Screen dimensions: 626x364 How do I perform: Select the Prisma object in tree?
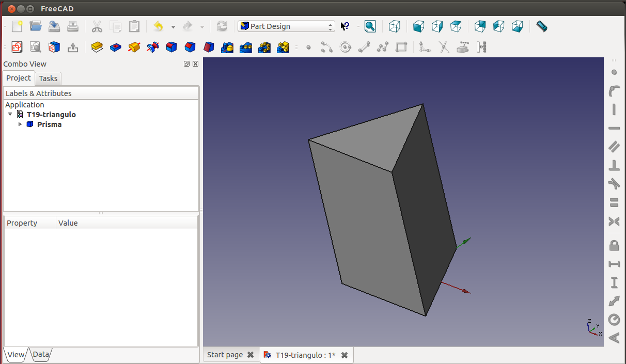pos(49,124)
